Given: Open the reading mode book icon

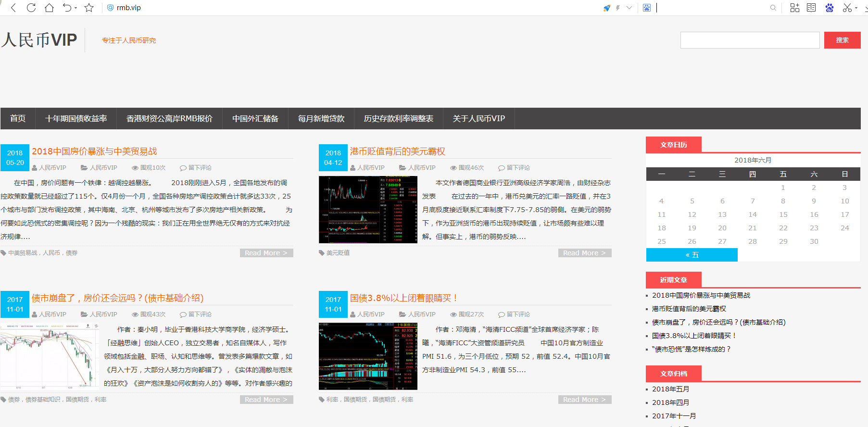Looking at the screenshot, I should click(811, 8).
